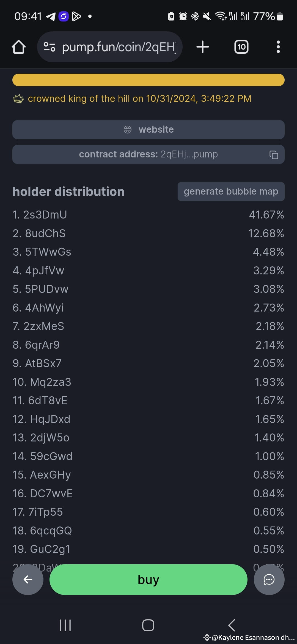The width and height of the screenshot is (297, 644).
Task: Copy contract address with copy icon
Action: tap(274, 155)
